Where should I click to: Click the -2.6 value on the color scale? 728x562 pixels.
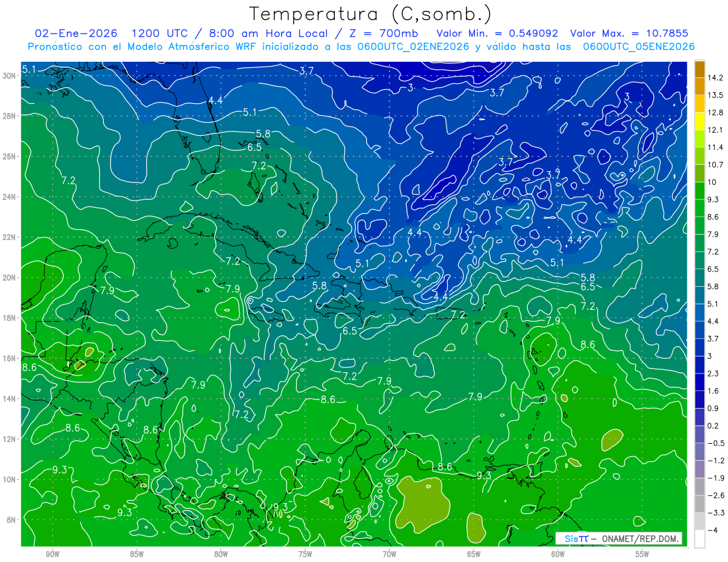coord(716,495)
